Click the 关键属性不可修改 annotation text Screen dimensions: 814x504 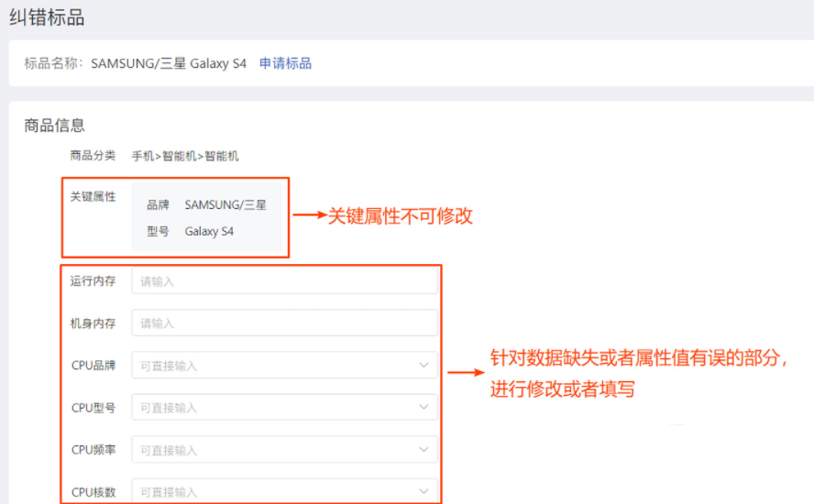(x=401, y=216)
